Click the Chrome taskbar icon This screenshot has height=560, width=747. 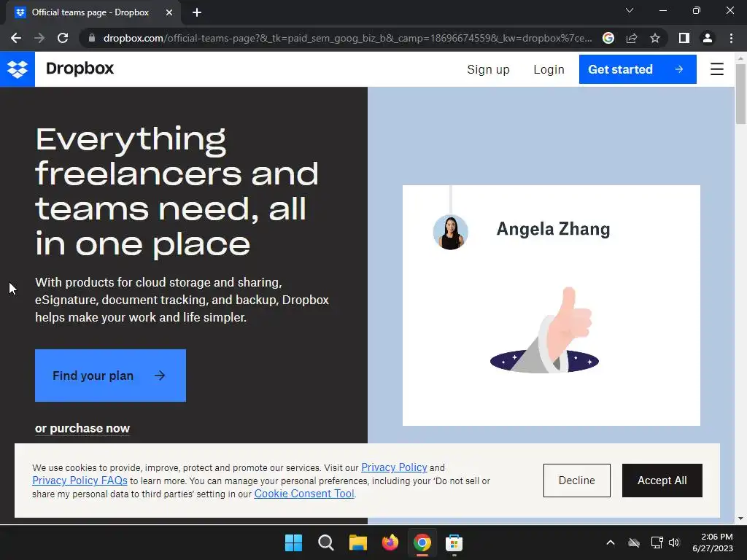click(x=422, y=542)
